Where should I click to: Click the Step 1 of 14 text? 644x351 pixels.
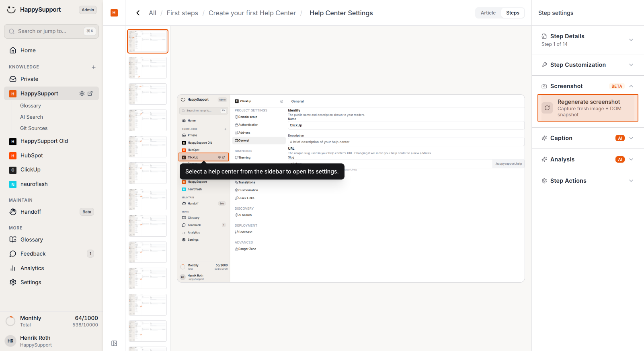pyautogui.click(x=554, y=44)
